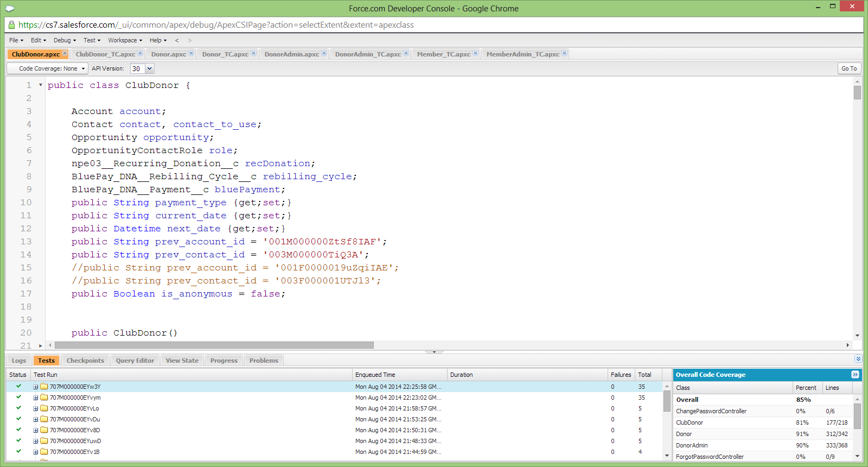Select the ClubDonor row in code coverage

pos(690,422)
